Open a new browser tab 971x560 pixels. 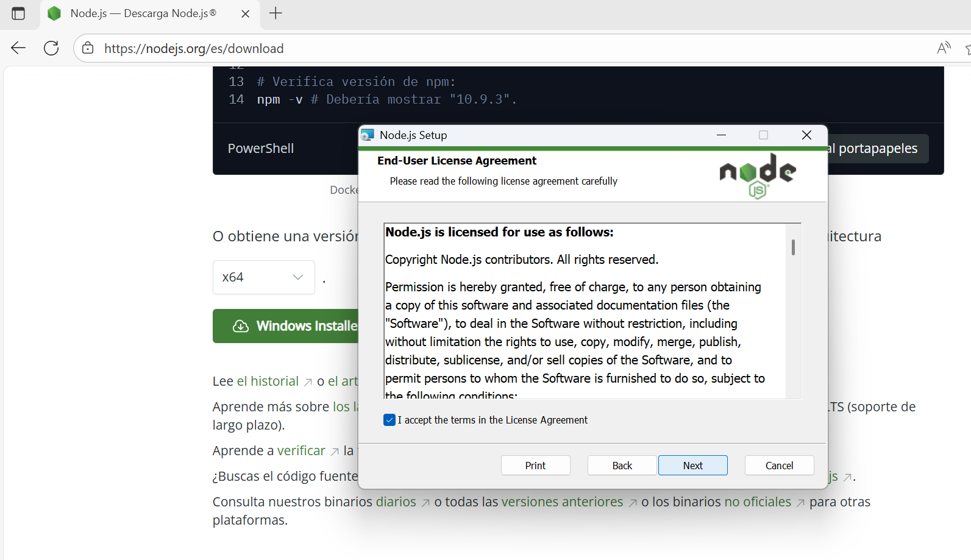(x=276, y=13)
